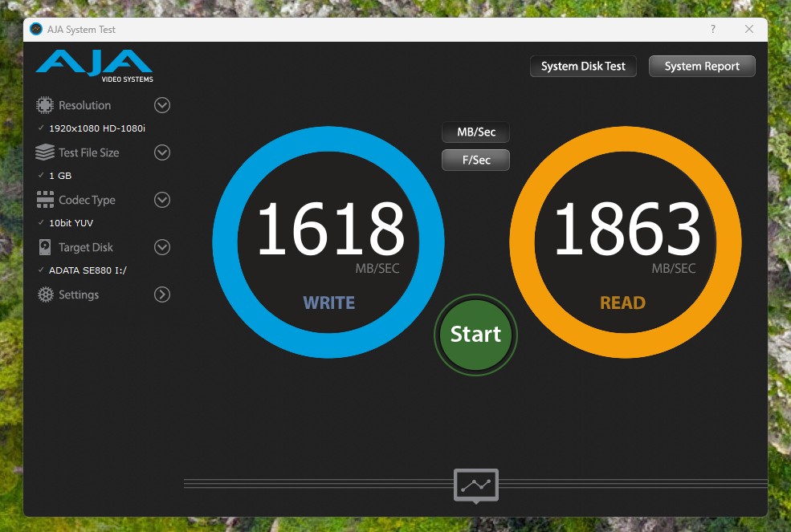Open the Target Disk dropdown arrow
Viewport: 791px width, 532px height.
162,247
